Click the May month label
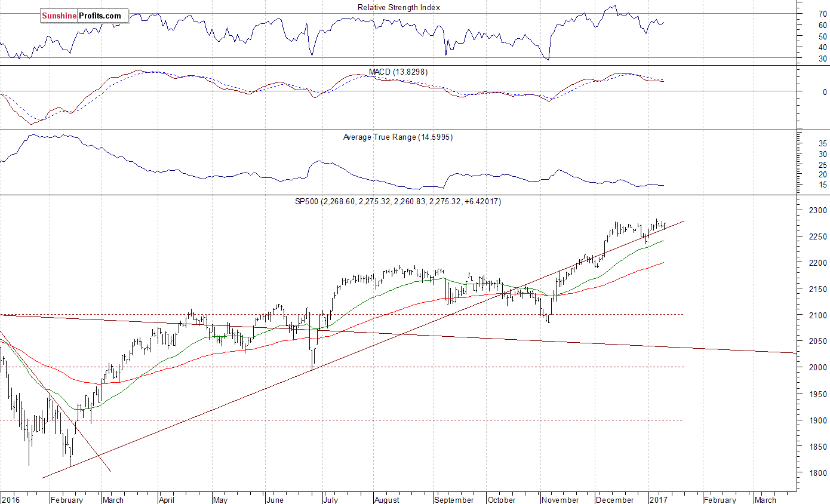 click(x=221, y=500)
